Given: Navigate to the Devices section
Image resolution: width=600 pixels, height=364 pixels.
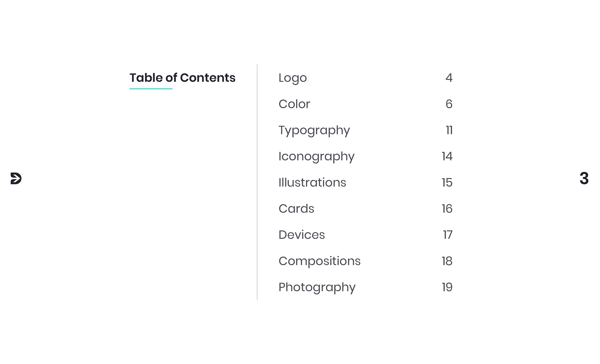Looking at the screenshot, I should click(x=301, y=235).
